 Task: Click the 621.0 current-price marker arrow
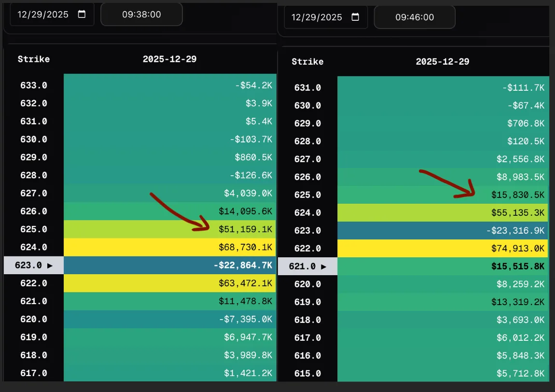(x=323, y=266)
